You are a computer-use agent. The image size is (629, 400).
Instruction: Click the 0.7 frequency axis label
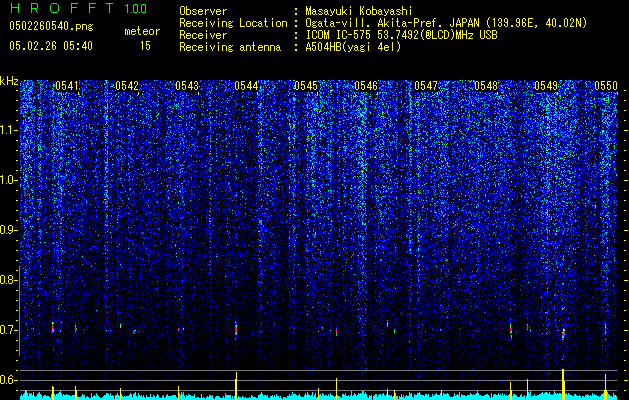click(9, 330)
